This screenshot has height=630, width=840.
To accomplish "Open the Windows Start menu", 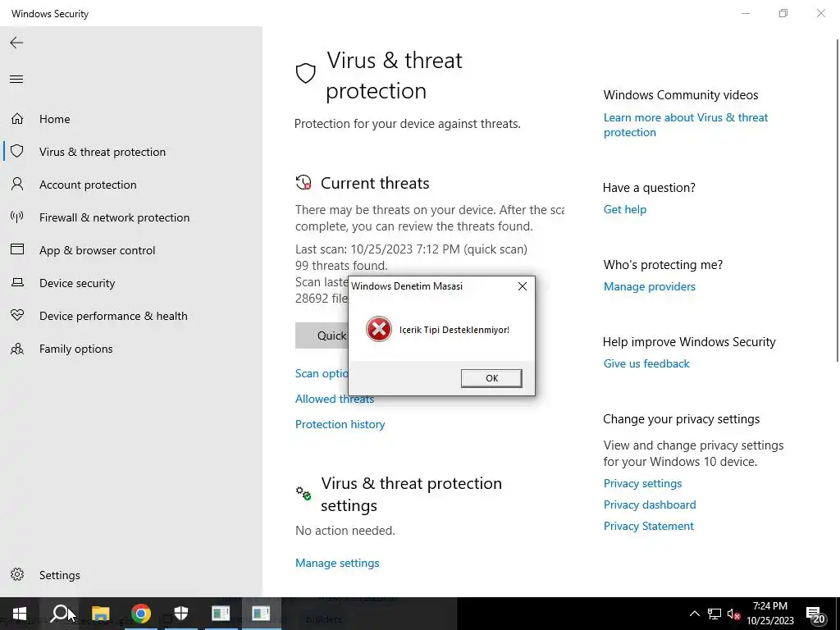I will point(20,614).
